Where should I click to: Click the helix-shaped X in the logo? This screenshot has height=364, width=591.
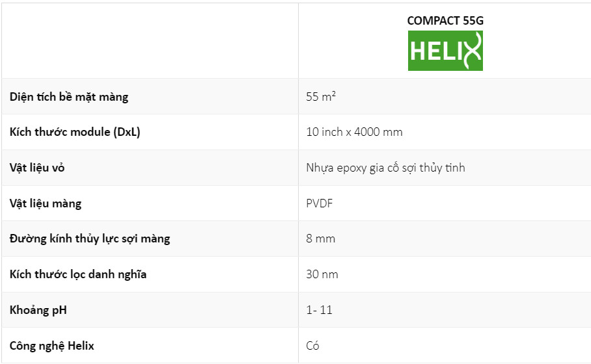click(x=471, y=51)
